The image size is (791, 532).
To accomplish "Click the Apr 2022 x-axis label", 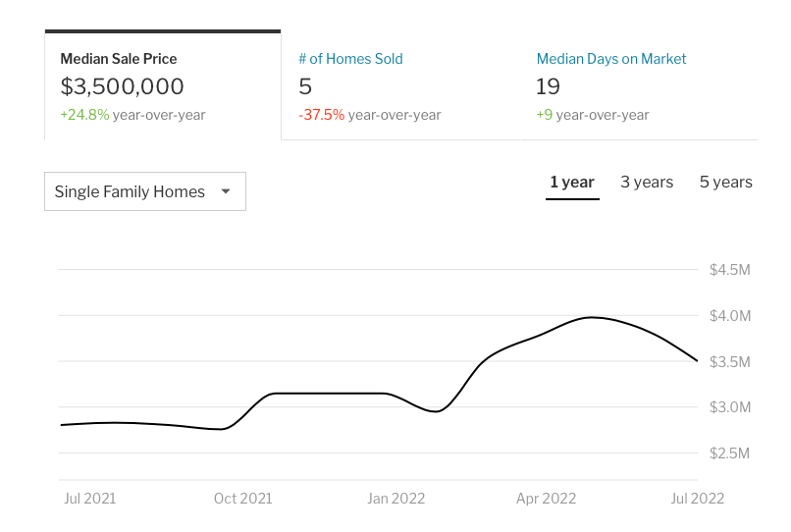I will coord(547,499).
